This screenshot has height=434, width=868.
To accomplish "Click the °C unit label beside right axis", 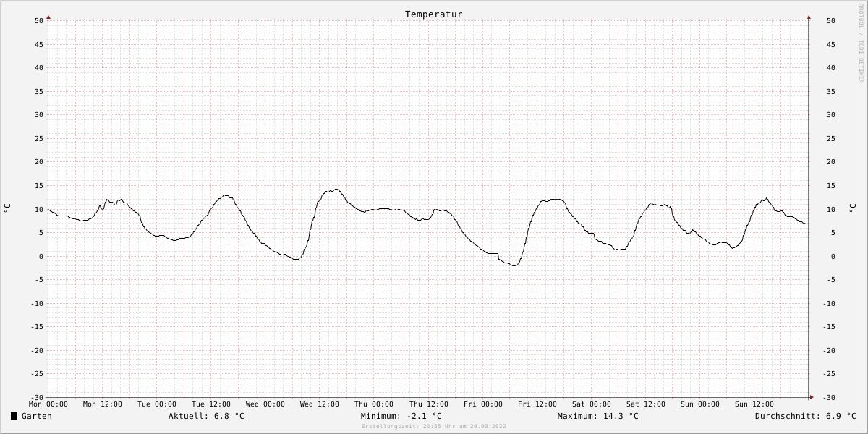I will [852, 208].
